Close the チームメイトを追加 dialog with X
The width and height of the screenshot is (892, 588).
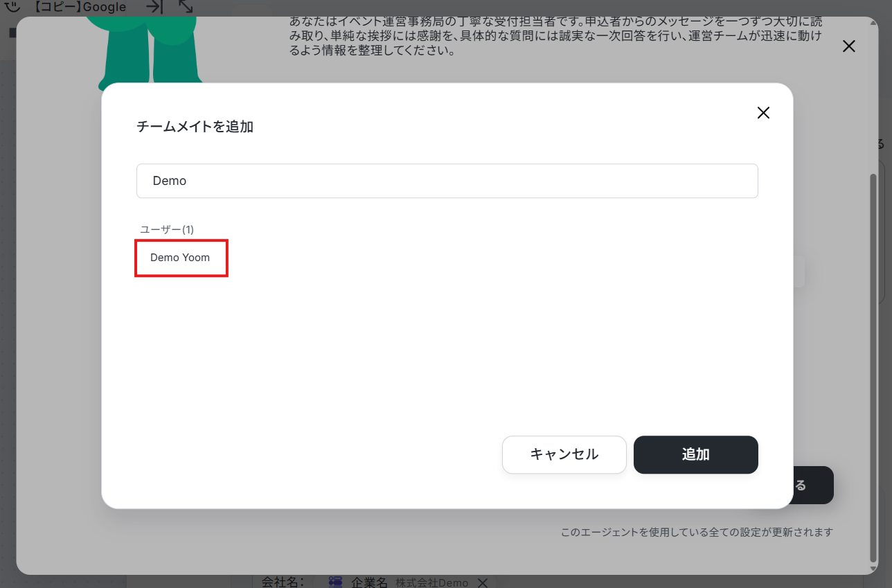[763, 113]
